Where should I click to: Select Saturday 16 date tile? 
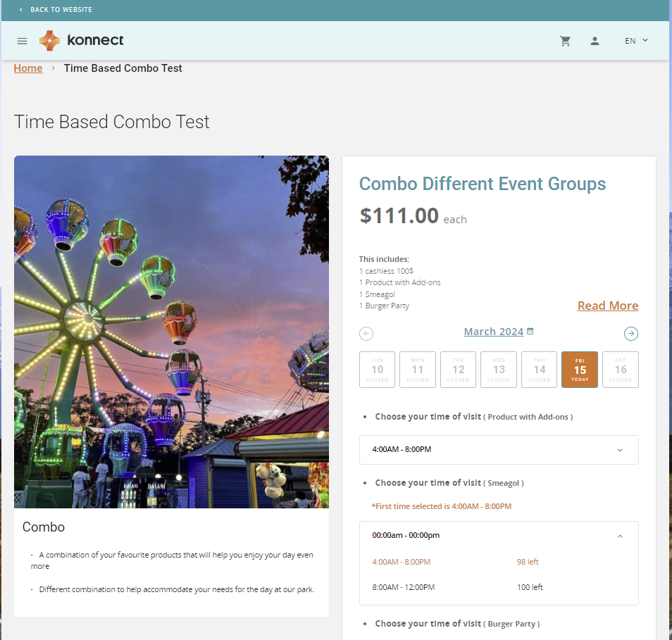click(x=620, y=370)
